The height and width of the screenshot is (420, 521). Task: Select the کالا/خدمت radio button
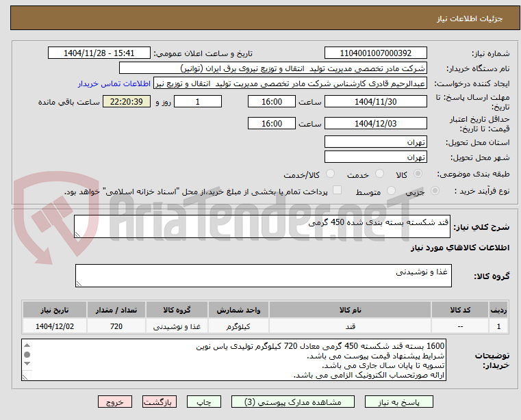[x=330, y=174]
